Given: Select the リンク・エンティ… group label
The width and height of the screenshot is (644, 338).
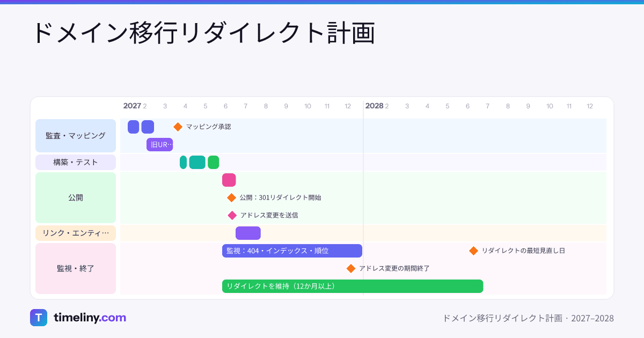Looking at the screenshot, I should tap(76, 233).
